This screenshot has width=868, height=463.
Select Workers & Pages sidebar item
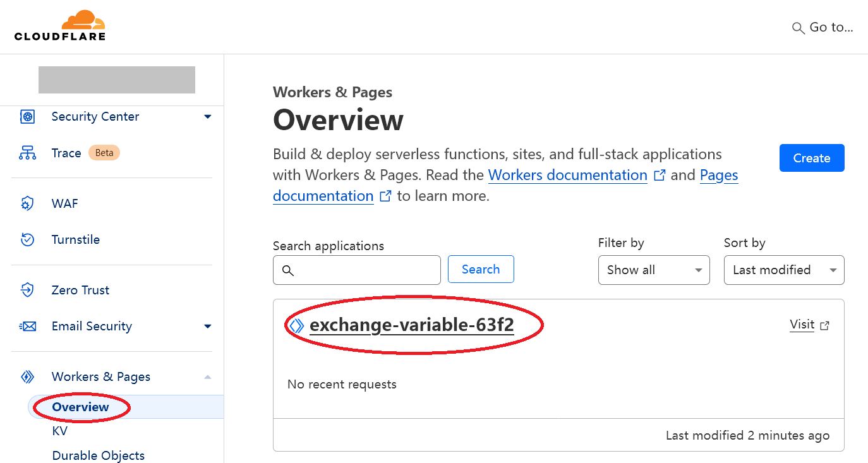point(101,376)
